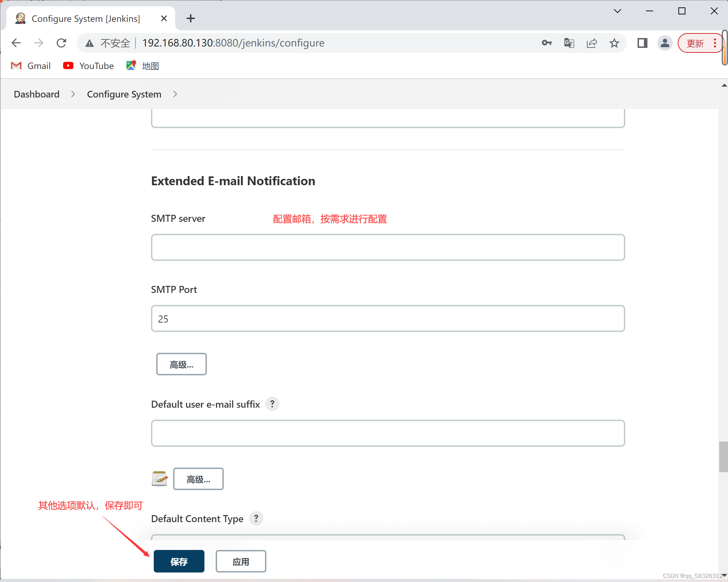Click the notepad edit icon
728x582 pixels.
159,478
